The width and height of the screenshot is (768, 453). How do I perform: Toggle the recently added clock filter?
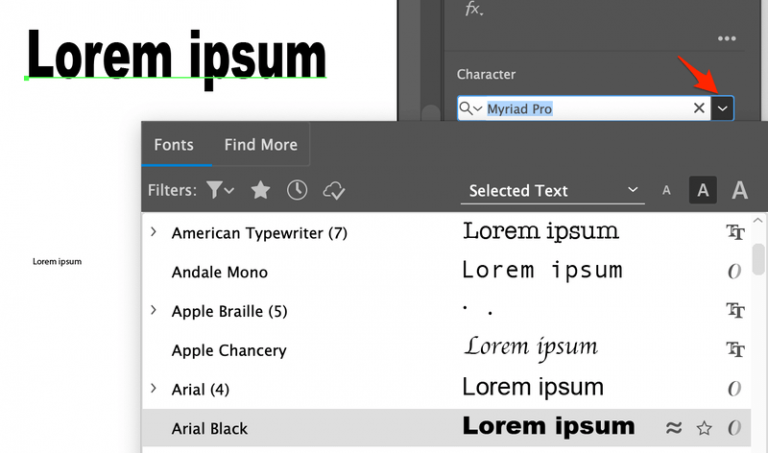coord(297,190)
